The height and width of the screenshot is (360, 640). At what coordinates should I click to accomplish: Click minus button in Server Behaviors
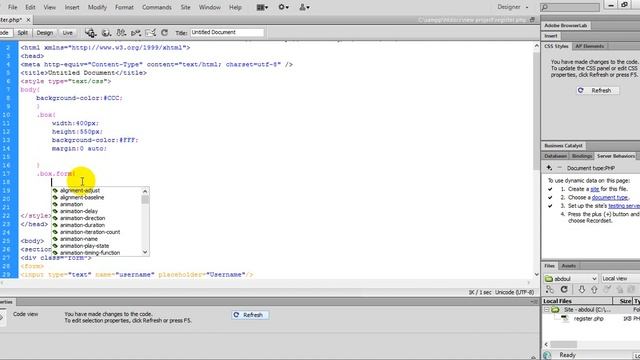(x=559, y=168)
